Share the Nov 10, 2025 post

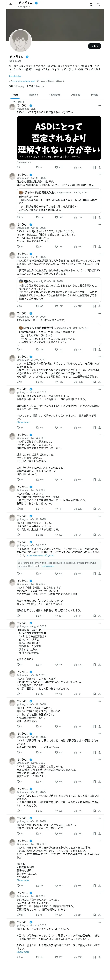pos(99,428)
